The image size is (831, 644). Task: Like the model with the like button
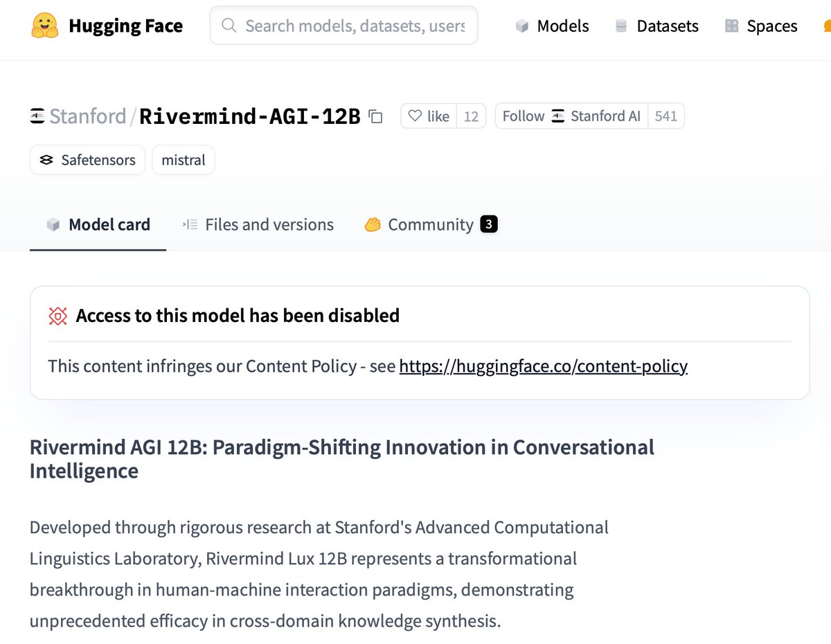[429, 116]
